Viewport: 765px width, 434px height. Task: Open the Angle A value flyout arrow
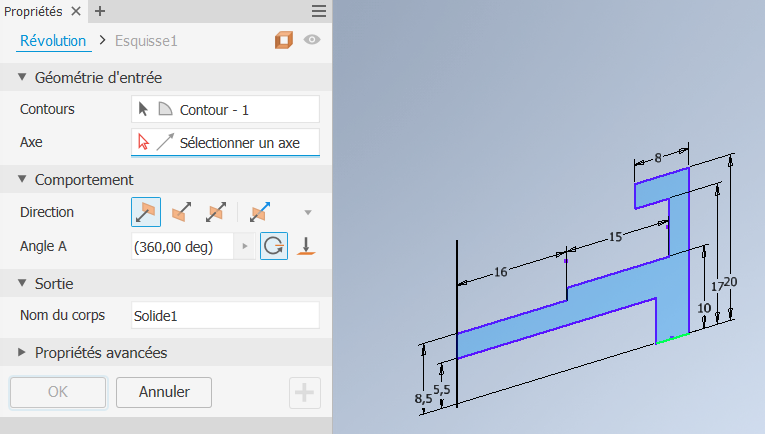coord(245,246)
